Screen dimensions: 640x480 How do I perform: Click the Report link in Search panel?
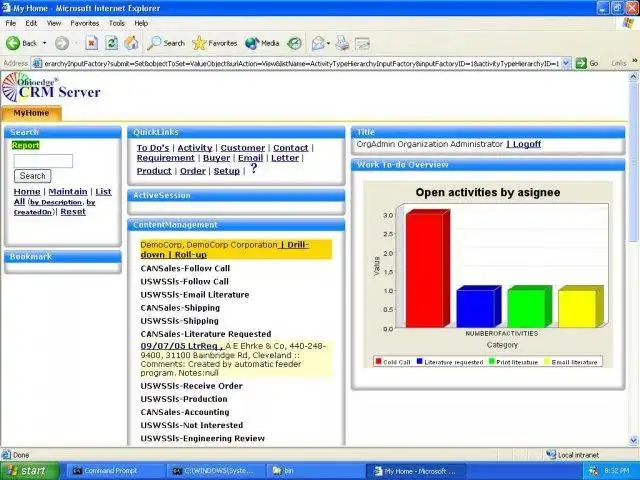point(25,145)
